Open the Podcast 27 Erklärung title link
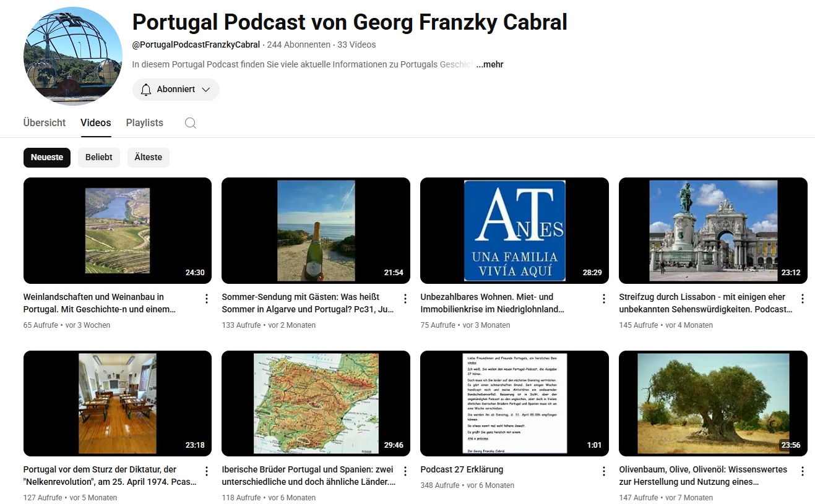 [462, 469]
